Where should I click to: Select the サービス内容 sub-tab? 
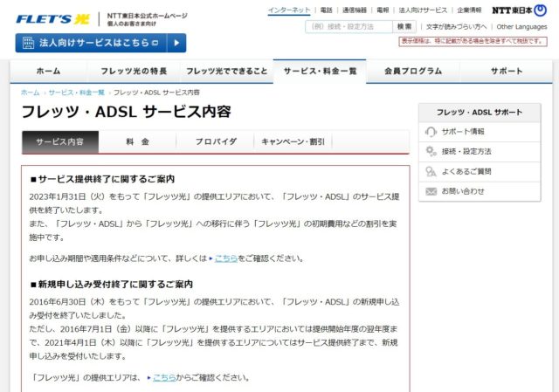point(60,141)
